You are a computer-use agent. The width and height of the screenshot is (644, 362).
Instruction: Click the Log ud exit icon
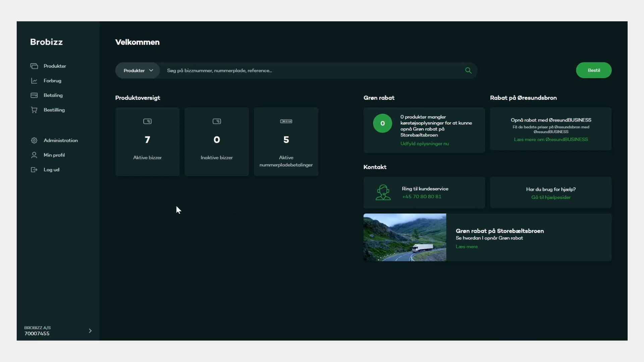pyautogui.click(x=34, y=170)
